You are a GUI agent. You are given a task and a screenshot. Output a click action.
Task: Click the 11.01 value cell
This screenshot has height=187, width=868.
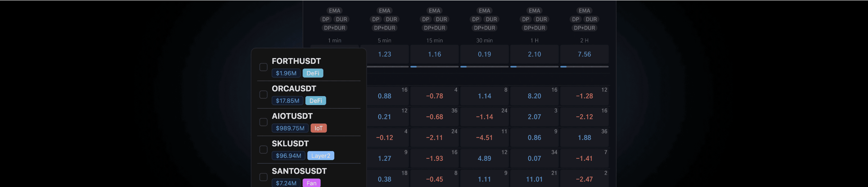(x=534, y=179)
